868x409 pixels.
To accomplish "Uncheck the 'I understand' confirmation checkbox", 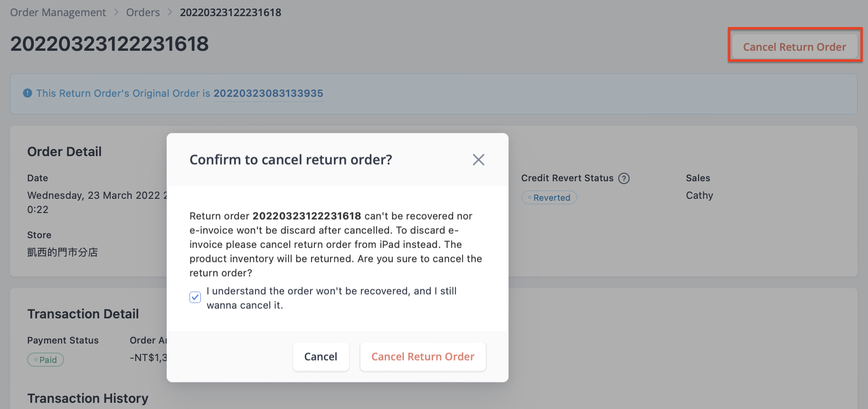I will [195, 297].
